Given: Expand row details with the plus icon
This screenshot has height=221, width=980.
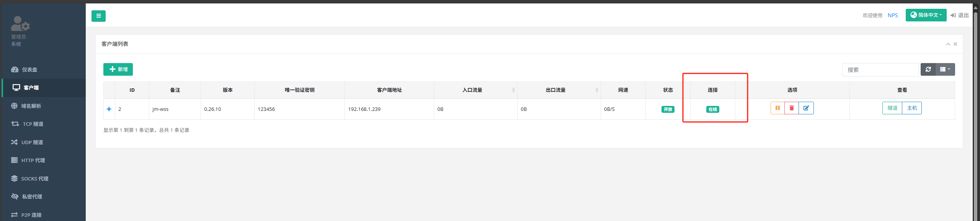Looking at the screenshot, I should (109, 109).
